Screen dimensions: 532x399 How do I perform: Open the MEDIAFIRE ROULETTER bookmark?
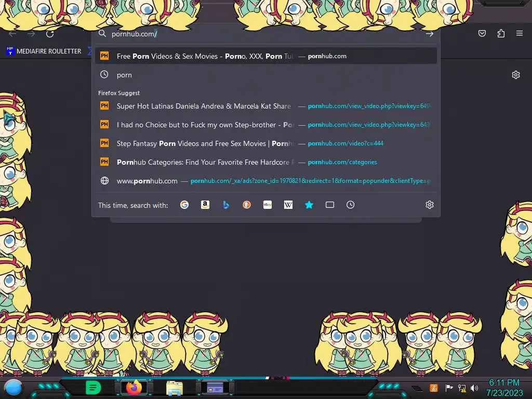pos(44,51)
